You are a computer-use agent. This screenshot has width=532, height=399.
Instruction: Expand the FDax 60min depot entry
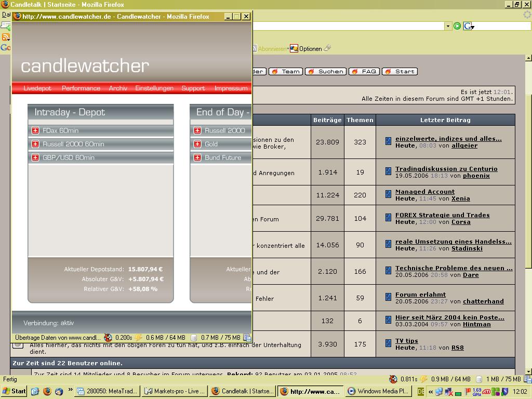pyautogui.click(x=35, y=130)
